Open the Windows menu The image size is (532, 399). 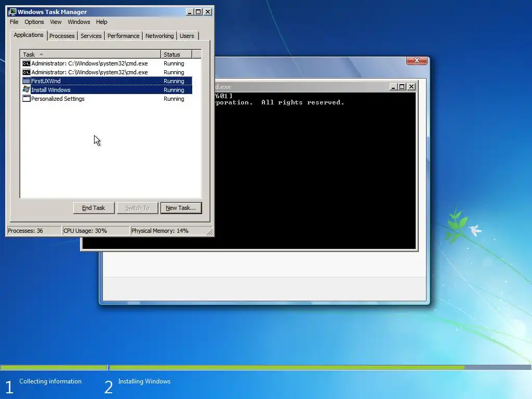click(x=79, y=22)
